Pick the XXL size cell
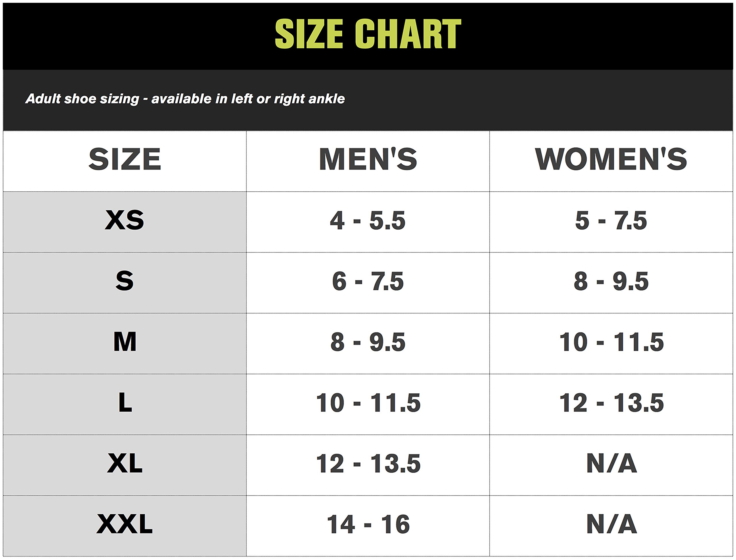This screenshot has width=736, height=560. tap(124, 524)
